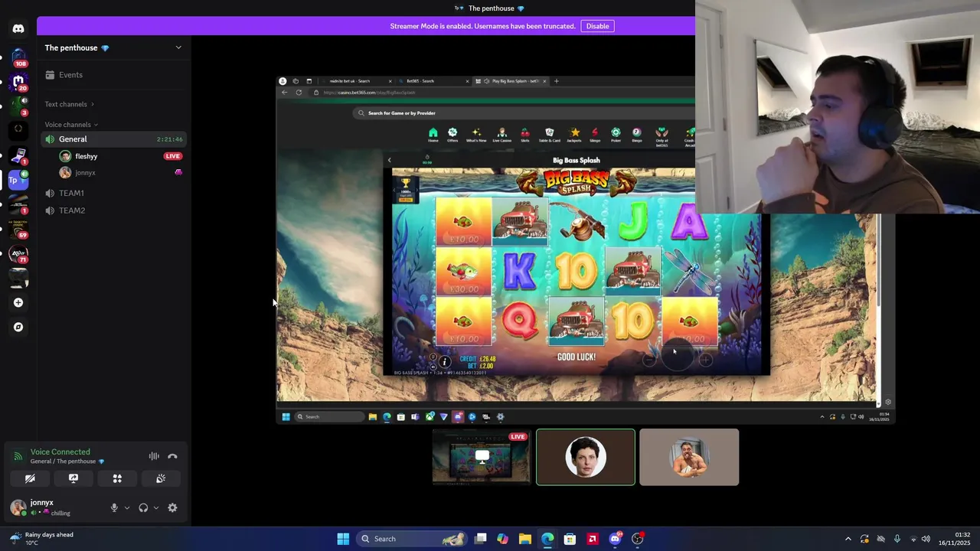This screenshot has height=551, width=980.
Task: Click Big Bass Splash info button
Action: point(444,362)
